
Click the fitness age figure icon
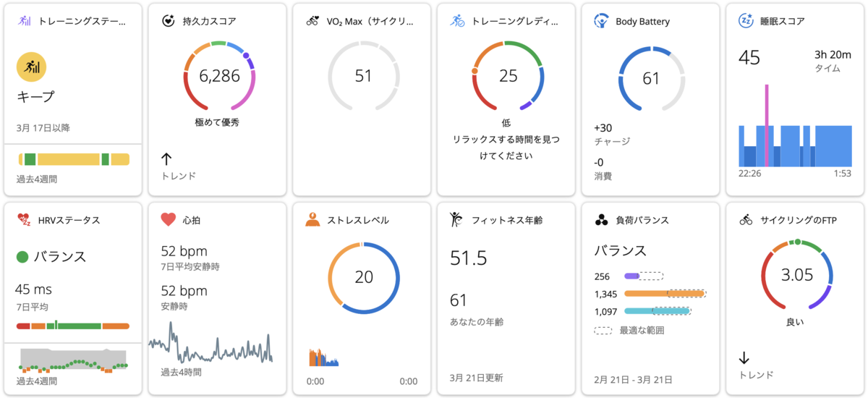coord(456,219)
